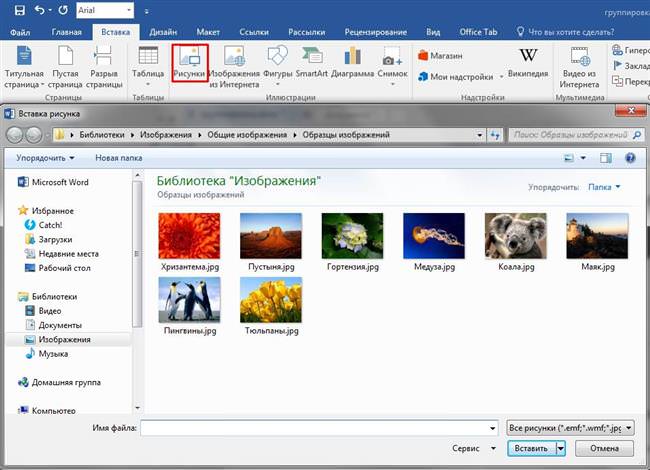Image resolution: width=650 pixels, height=470 pixels.
Task: Insert Online Video (Видео из Интернета)
Action: point(580,68)
